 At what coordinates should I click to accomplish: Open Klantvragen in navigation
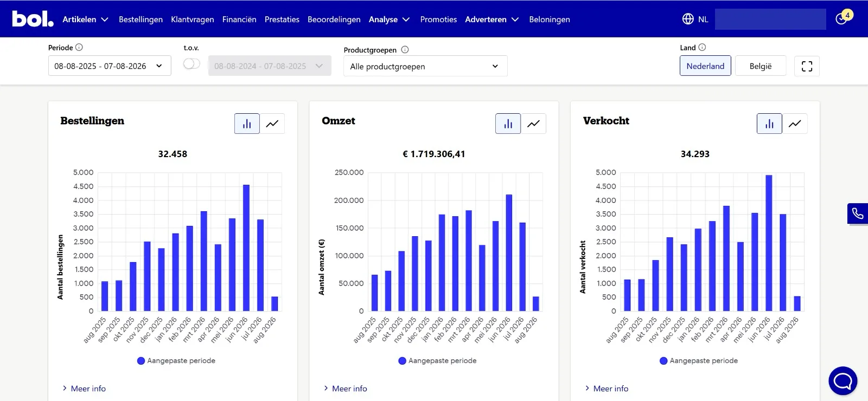coord(193,19)
